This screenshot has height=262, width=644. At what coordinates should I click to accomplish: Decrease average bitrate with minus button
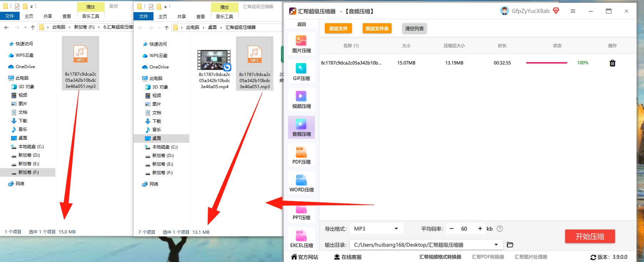[x=452, y=228]
